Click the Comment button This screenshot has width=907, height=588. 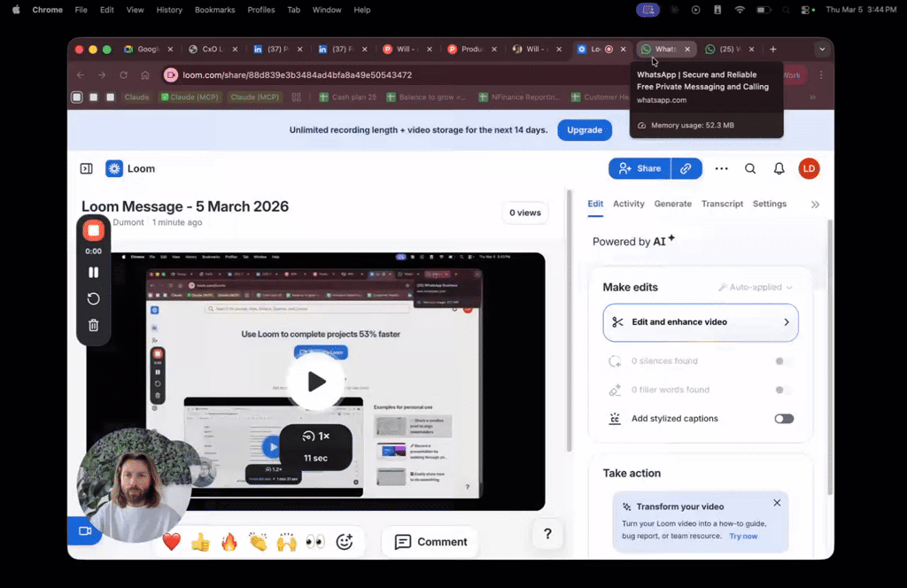430,542
